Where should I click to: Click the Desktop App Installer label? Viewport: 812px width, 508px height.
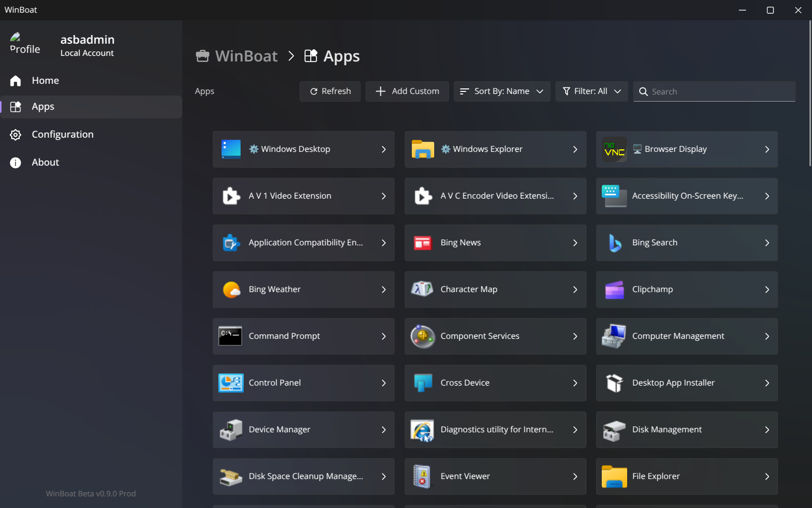673,383
